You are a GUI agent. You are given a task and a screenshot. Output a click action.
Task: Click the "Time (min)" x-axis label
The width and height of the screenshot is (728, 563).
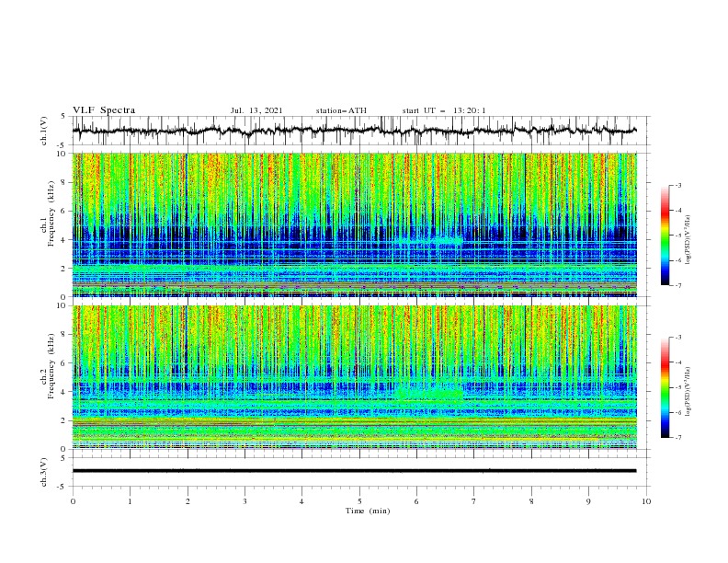[368, 511]
